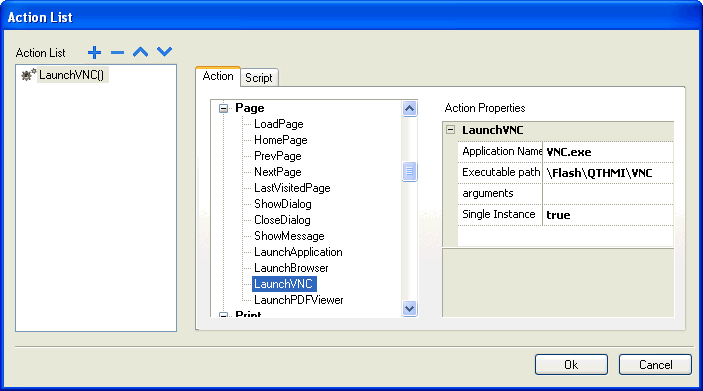Click the Page category label
The image size is (703, 391).
click(x=250, y=108)
